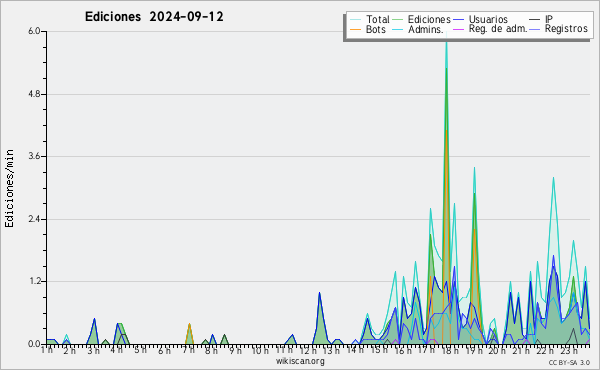Viewport: 600px width, 370px height.
Task: Click the '13 h' x-axis label
Action: pyautogui.click(x=331, y=350)
